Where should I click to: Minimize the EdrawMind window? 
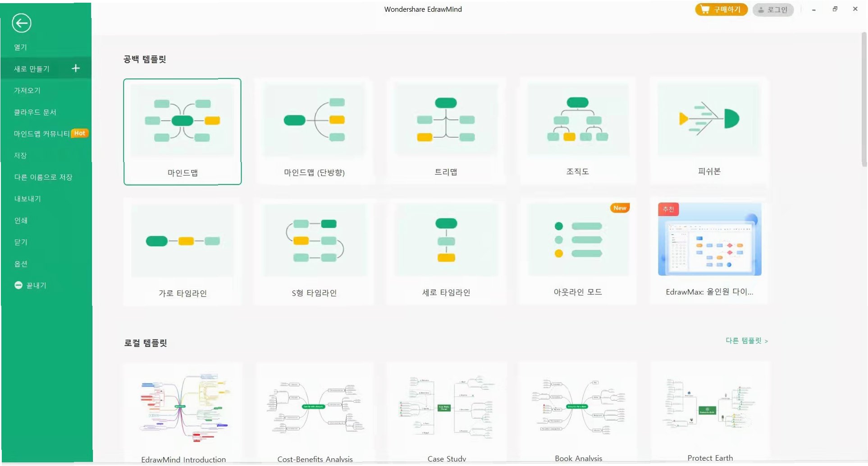[814, 9]
